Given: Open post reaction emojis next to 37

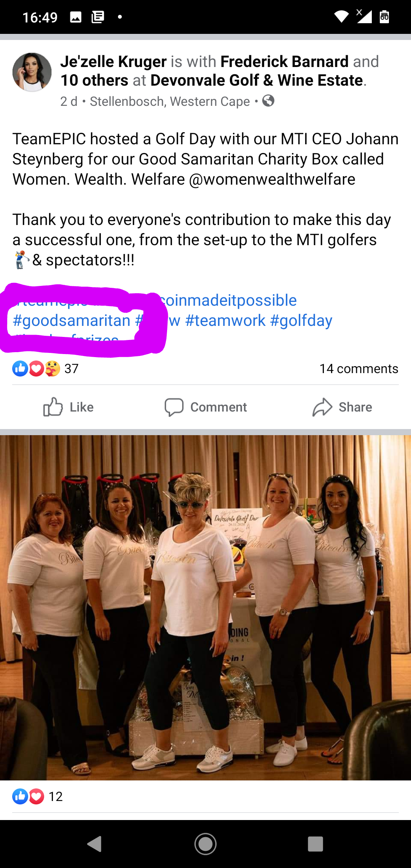Looking at the screenshot, I should click(x=36, y=369).
